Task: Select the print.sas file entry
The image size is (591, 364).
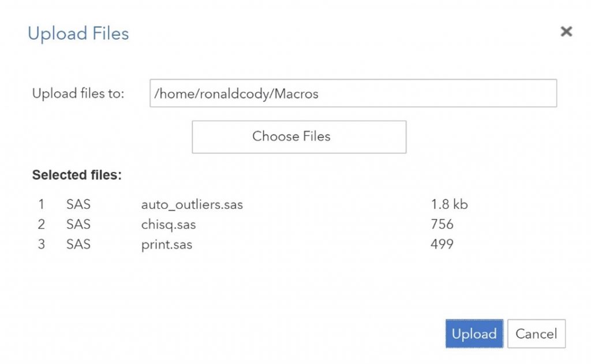Action: tap(167, 244)
